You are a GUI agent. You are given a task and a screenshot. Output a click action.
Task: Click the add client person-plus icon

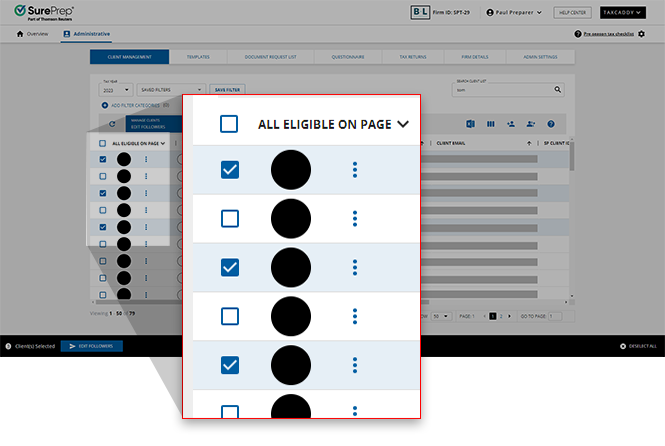[x=511, y=124]
